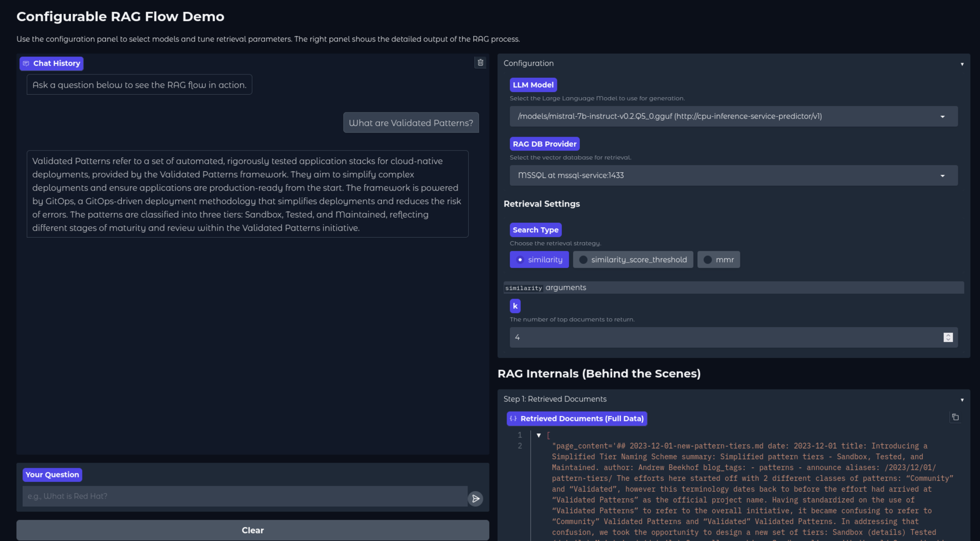Click the k value stepper arrows
The width and height of the screenshot is (980, 541).
tap(948, 337)
